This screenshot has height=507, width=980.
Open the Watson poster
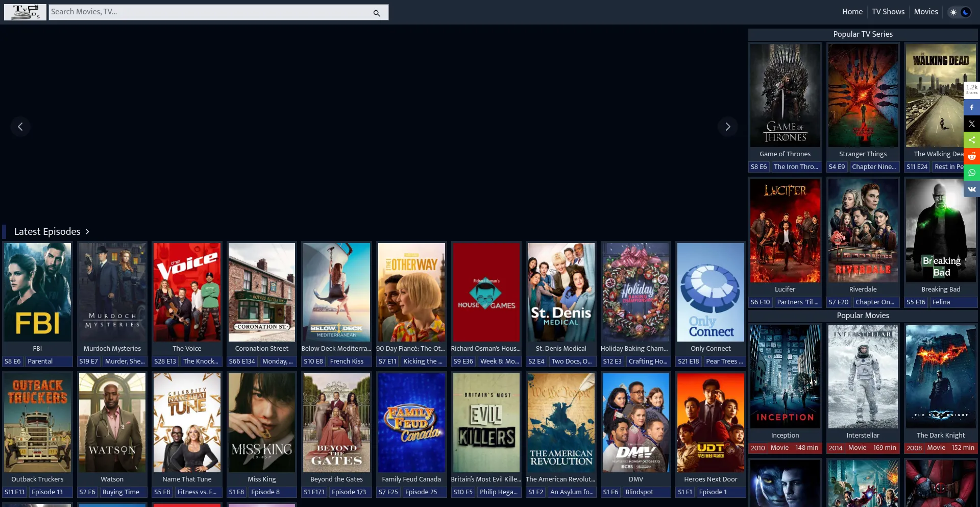point(112,423)
